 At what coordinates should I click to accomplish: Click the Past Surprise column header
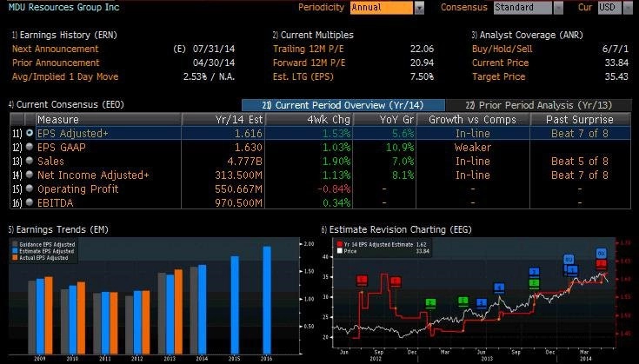580,119
